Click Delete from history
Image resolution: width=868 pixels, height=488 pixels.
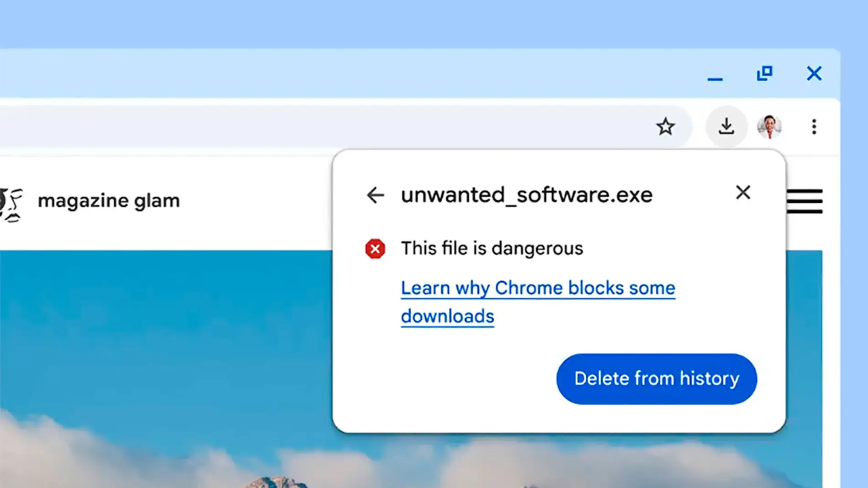click(656, 378)
